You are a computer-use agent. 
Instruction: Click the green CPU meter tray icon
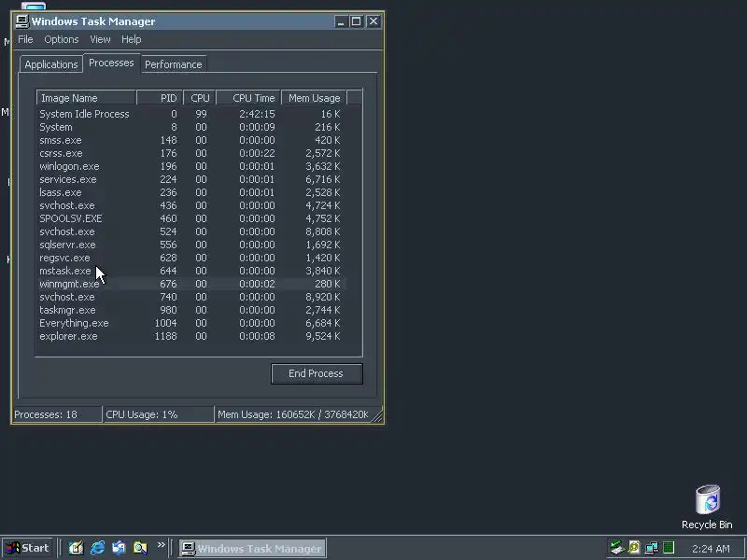coord(669,548)
